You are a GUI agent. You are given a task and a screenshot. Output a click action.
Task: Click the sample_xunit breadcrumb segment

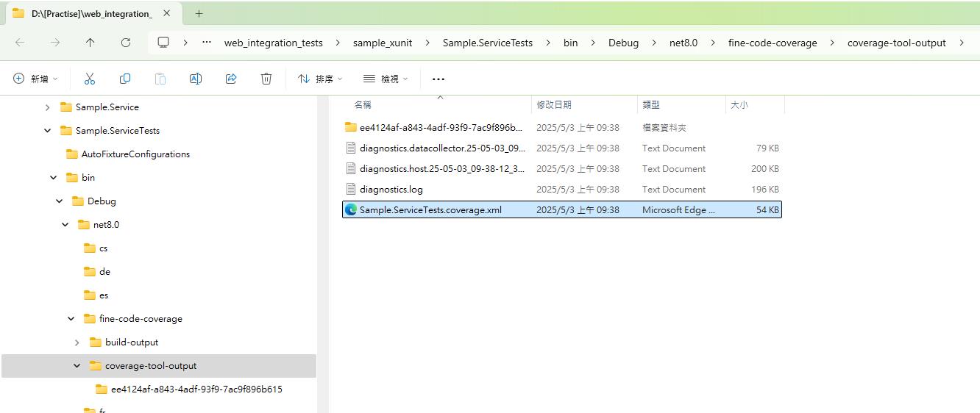click(382, 43)
